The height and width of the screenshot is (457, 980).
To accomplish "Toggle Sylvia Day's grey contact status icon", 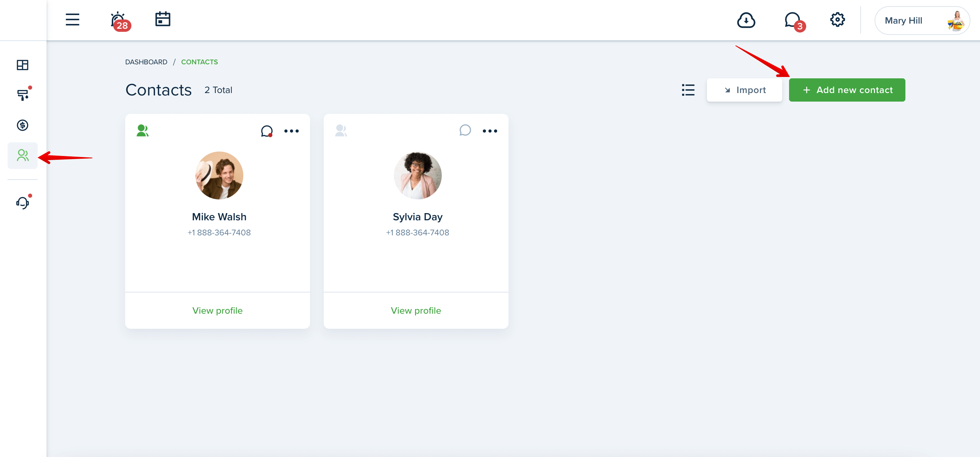I will tap(341, 131).
